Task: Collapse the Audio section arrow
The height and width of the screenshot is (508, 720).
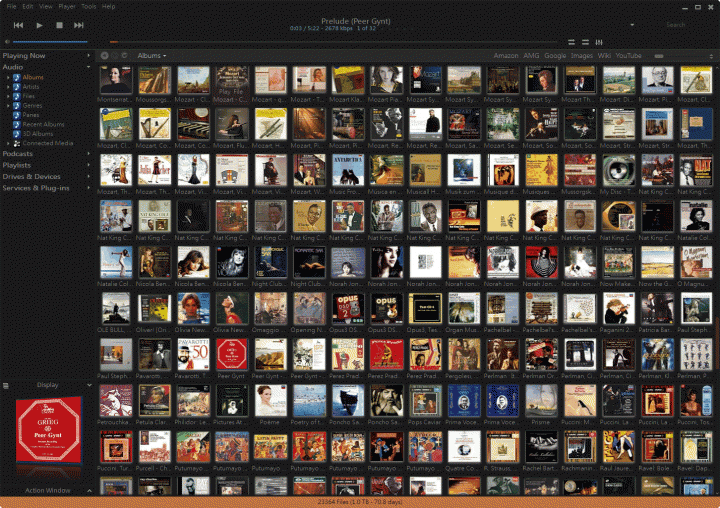Action: click(x=89, y=67)
